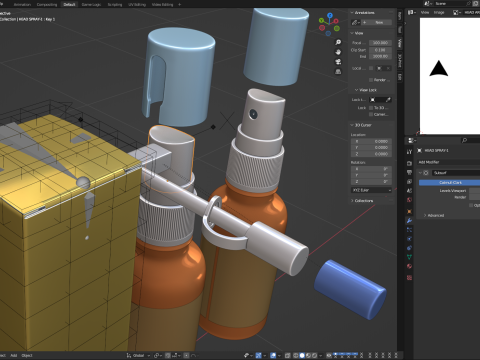This screenshot has height=360, width=480.
Task: Switch to the UV Editing workspace tab
Action: [x=137, y=5]
